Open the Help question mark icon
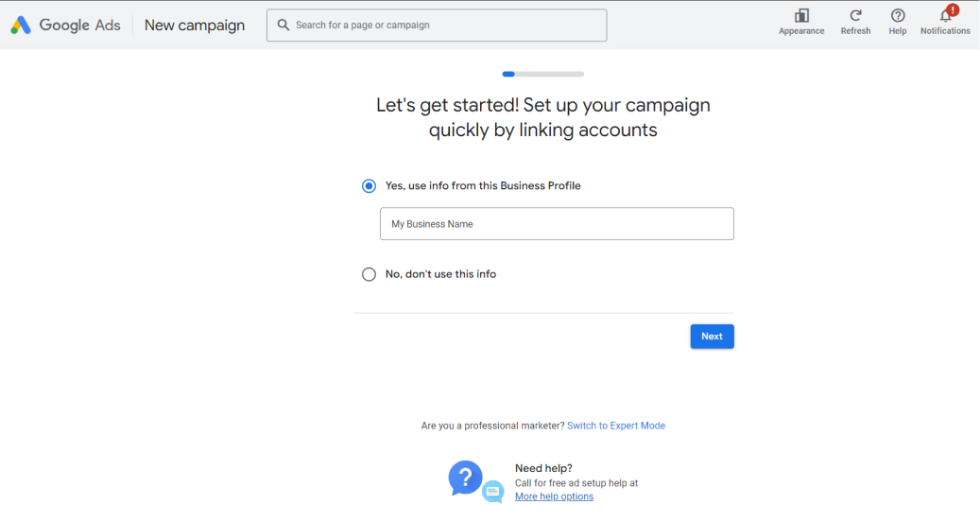980x522 pixels. [x=898, y=16]
